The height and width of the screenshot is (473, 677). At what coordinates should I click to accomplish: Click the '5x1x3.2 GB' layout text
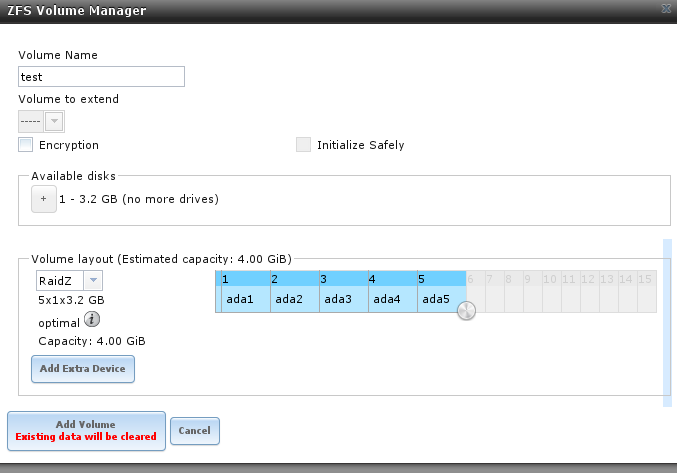coord(71,300)
